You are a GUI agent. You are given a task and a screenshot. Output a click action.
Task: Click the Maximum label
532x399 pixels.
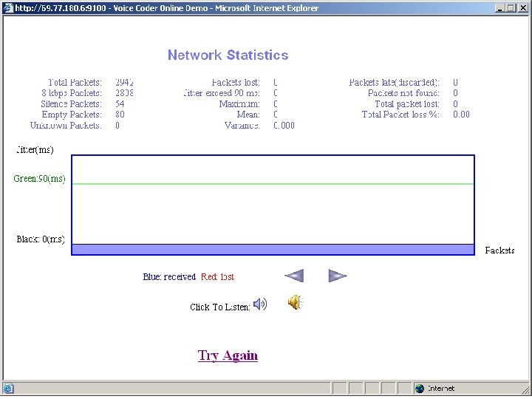[239, 104]
